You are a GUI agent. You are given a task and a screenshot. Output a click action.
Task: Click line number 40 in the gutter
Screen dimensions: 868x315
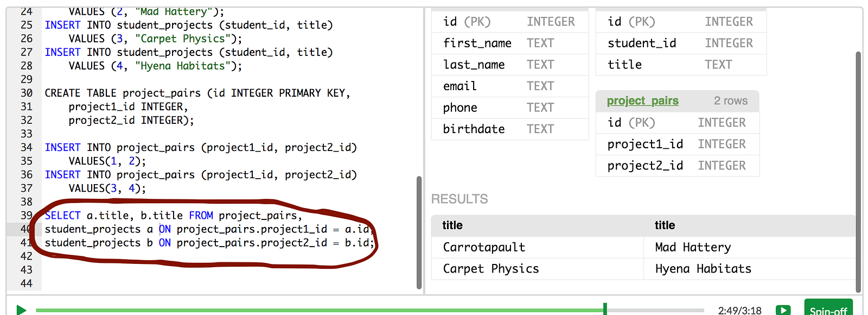tap(26, 229)
